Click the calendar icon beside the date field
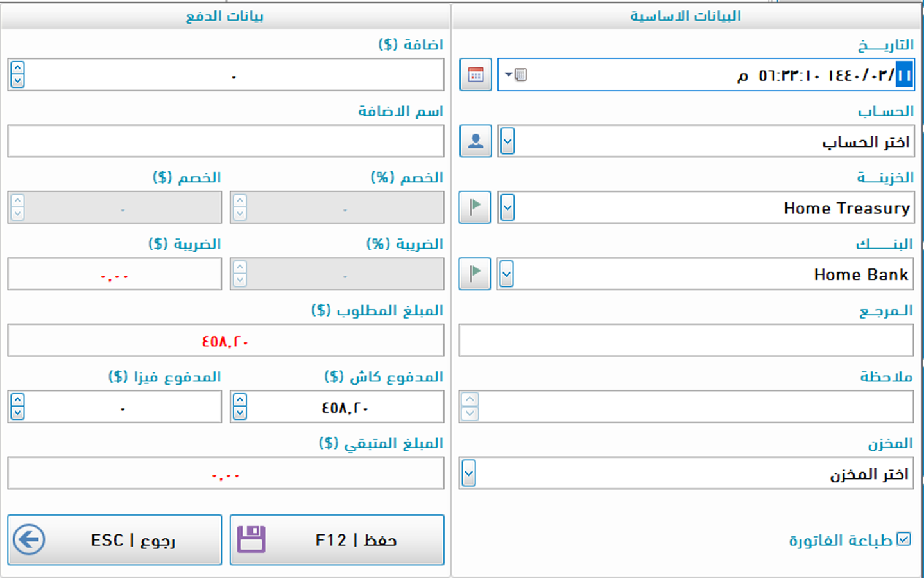 [x=475, y=74]
